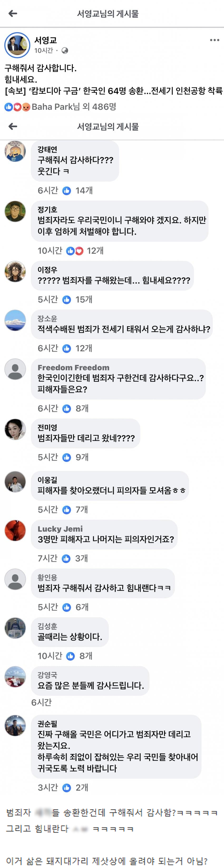Tap the like icon under 이정우's comment
This screenshot has height=868, width=224.
point(67,300)
